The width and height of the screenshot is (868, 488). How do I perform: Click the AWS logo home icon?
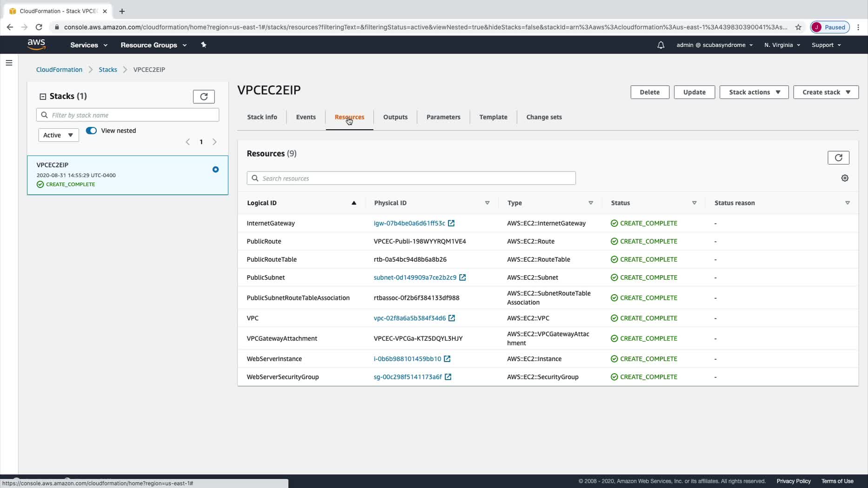pos(36,45)
